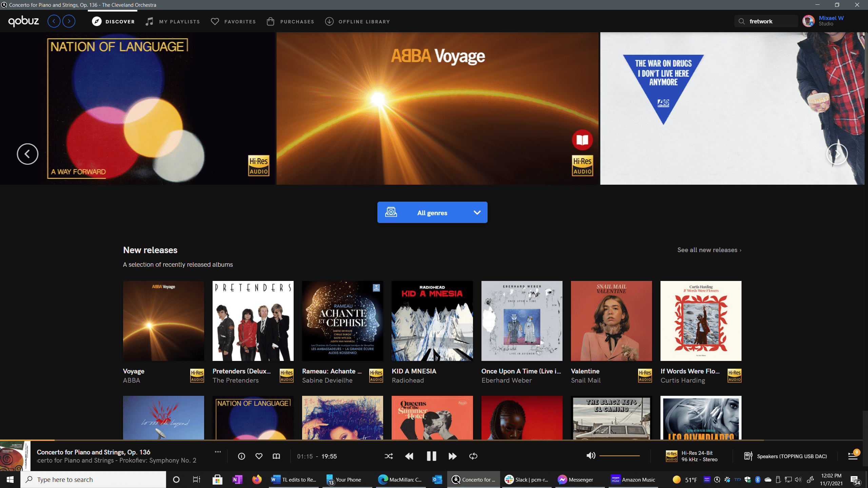Go forward with the navigation forward arrow

click(x=69, y=21)
